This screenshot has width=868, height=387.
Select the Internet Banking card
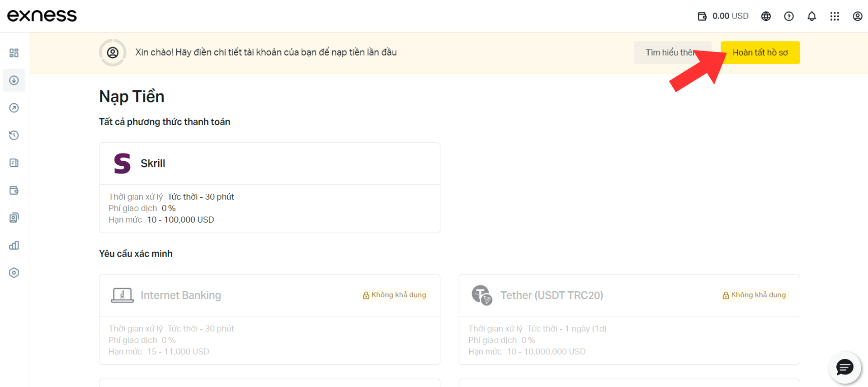click(x=269, y=320)
